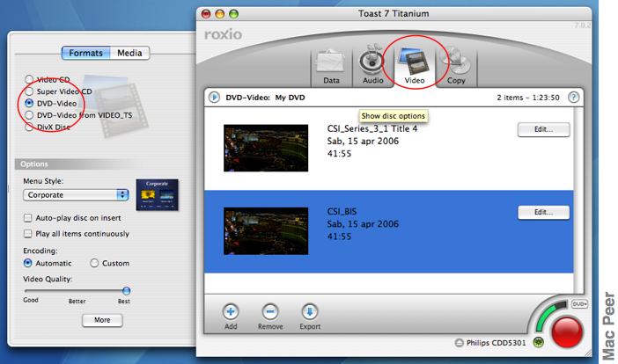
Task: Switch to the Formats tab in drawer
Action: tap(85, 53)
